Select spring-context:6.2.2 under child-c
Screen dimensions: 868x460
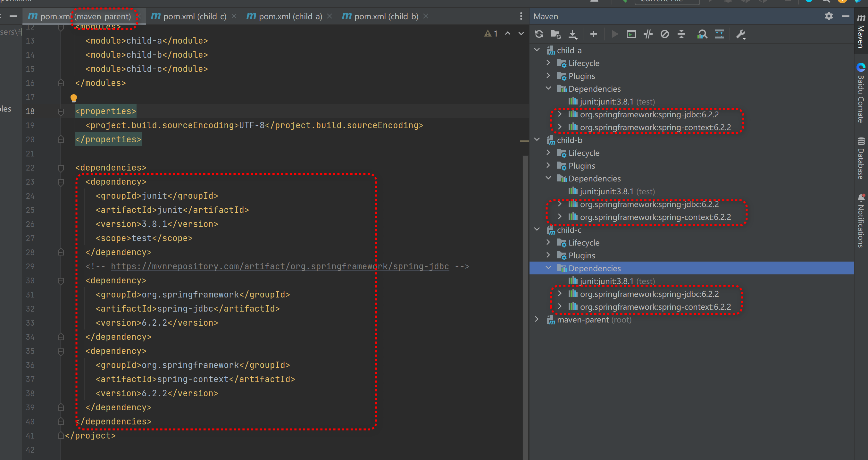tap(650, 307)
